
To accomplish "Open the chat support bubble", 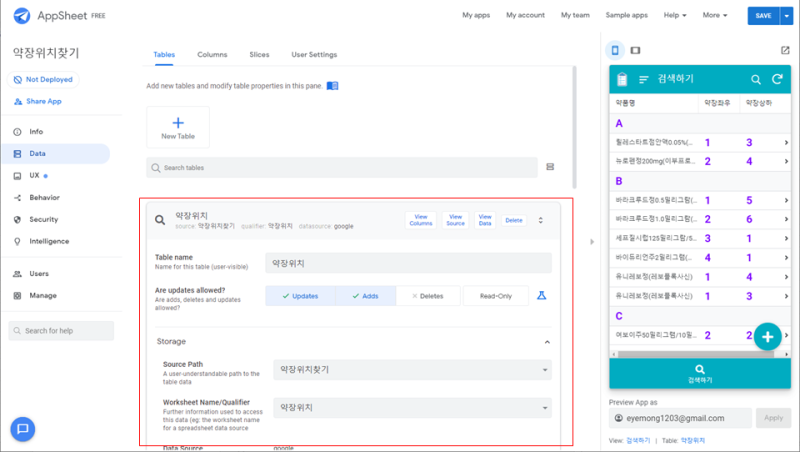I will click(22, 429).
